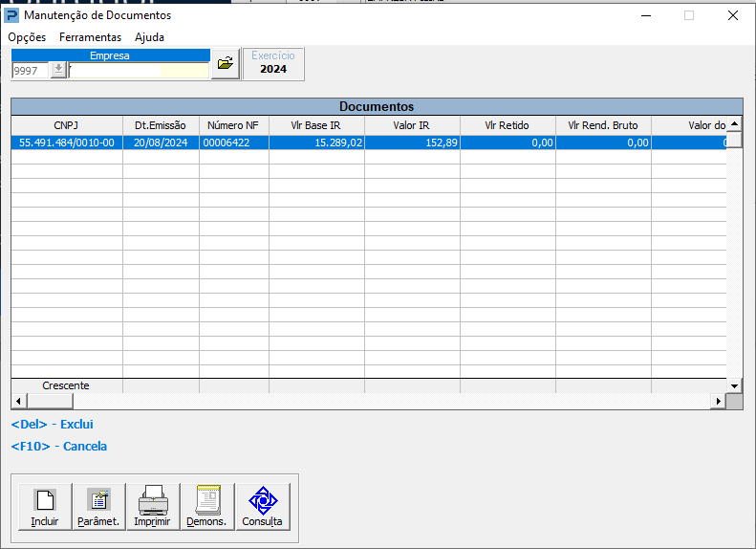Viewport: 756px width, 549px height.
Task: Click the Consulta blue icon
Action: click(263, 507)
